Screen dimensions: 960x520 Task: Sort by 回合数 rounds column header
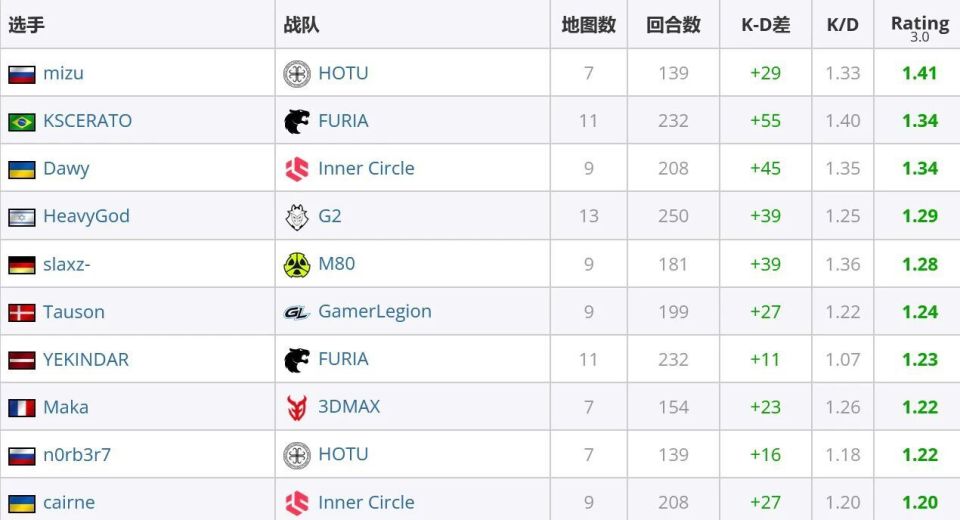(673, 25)
